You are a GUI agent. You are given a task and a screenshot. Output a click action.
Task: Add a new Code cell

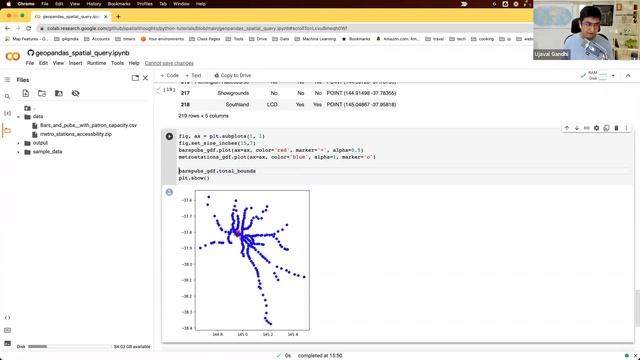coord(170,76)
